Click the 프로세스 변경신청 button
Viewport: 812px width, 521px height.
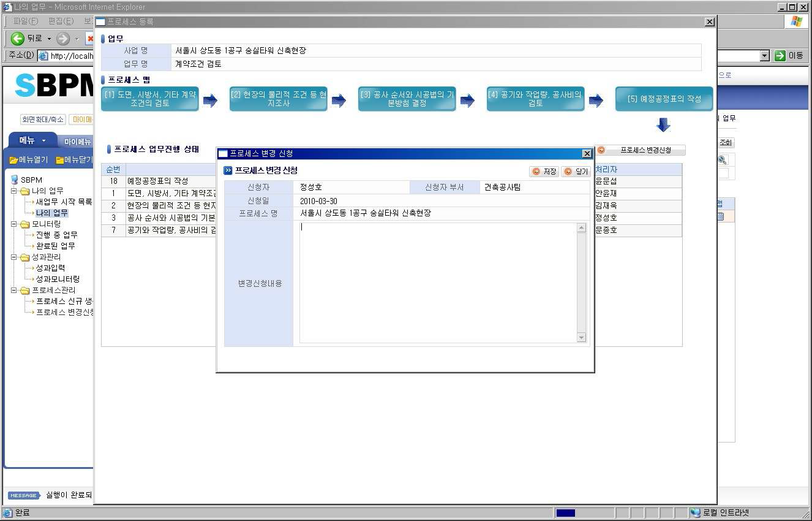coord(641,150)
